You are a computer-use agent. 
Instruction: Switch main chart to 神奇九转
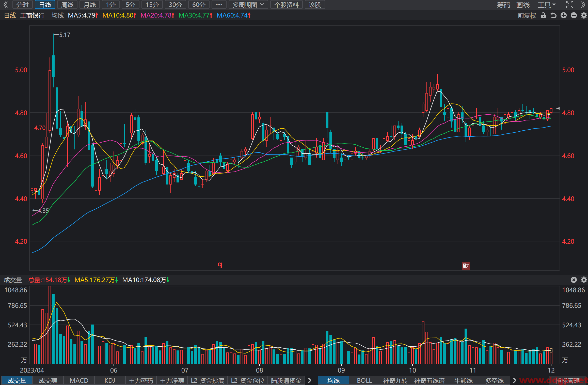pyautogui.click(x=395, y=380)
